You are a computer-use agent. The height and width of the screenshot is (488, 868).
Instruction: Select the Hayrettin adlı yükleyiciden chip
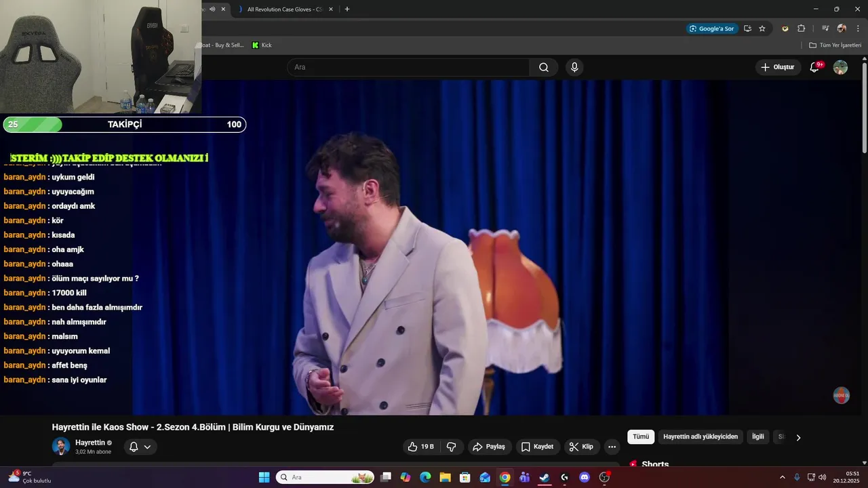pyautogui.click(x=701, y=437)
